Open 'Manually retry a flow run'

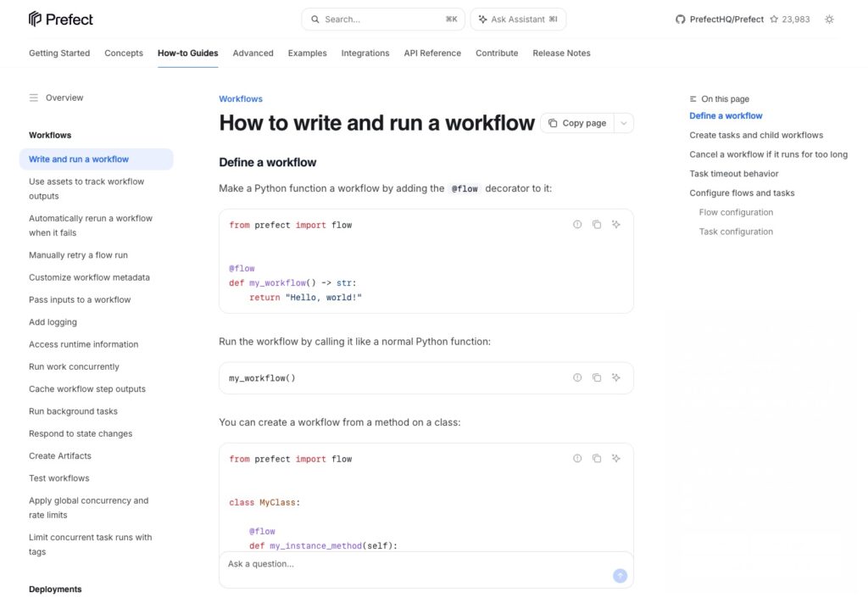(x=78, y=255)
